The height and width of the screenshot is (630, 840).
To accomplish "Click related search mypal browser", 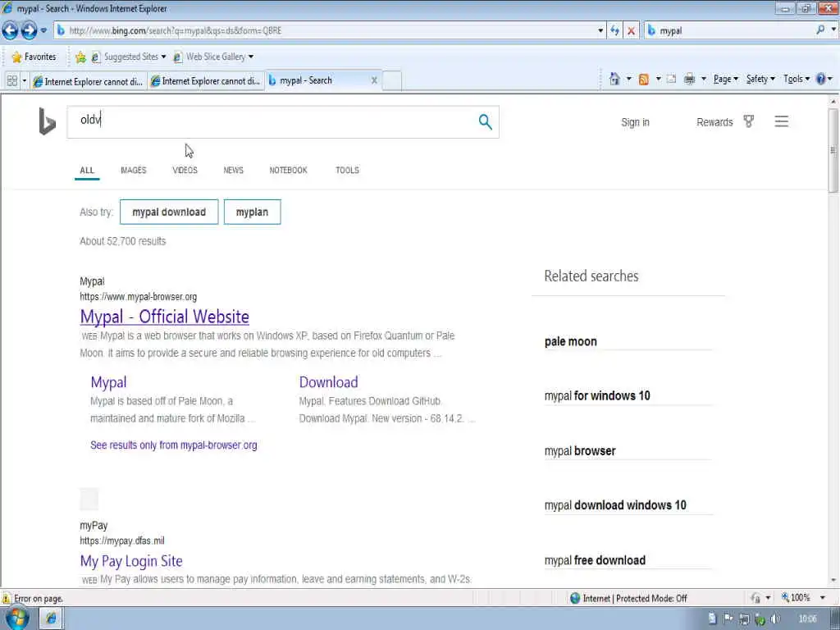I will click(580, 451).
